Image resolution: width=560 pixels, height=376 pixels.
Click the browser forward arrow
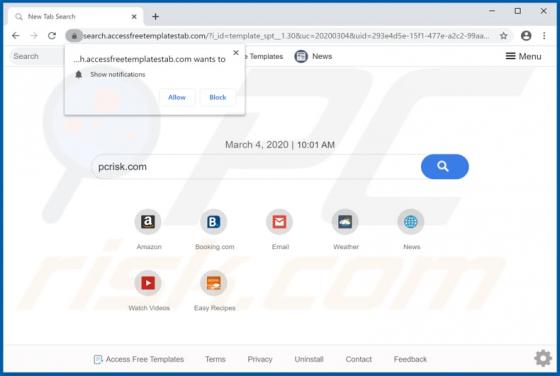(34, 36)
